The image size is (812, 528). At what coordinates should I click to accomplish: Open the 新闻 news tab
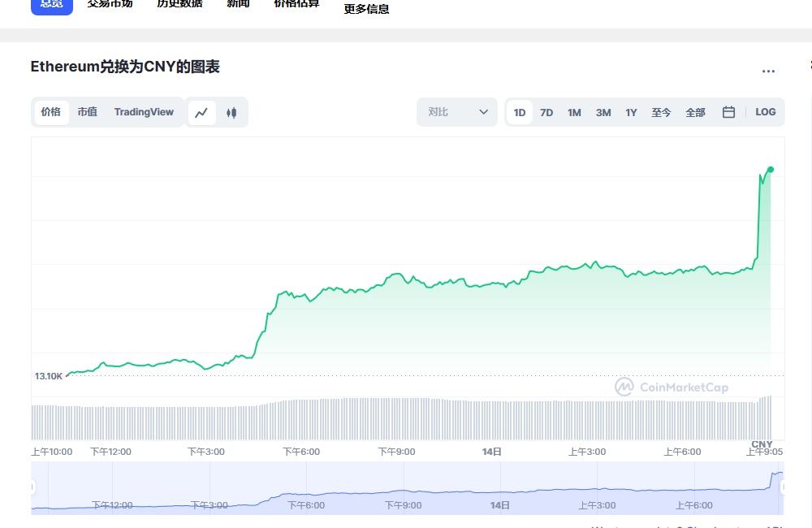pos(238,4)
